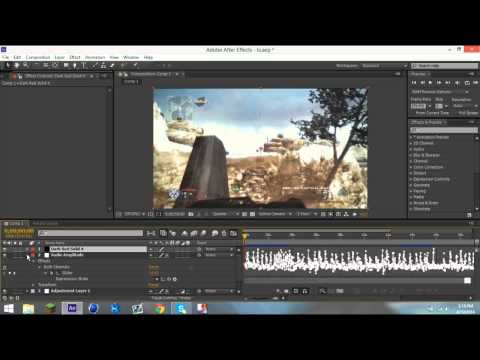Expand Adjustment Layer 1 properties

coord(27,291)
